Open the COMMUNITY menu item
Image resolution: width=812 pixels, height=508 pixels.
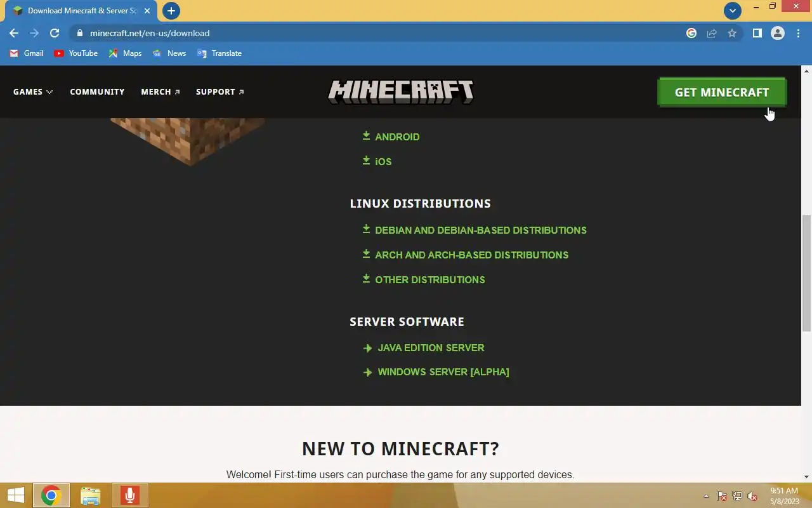[97, 92]
